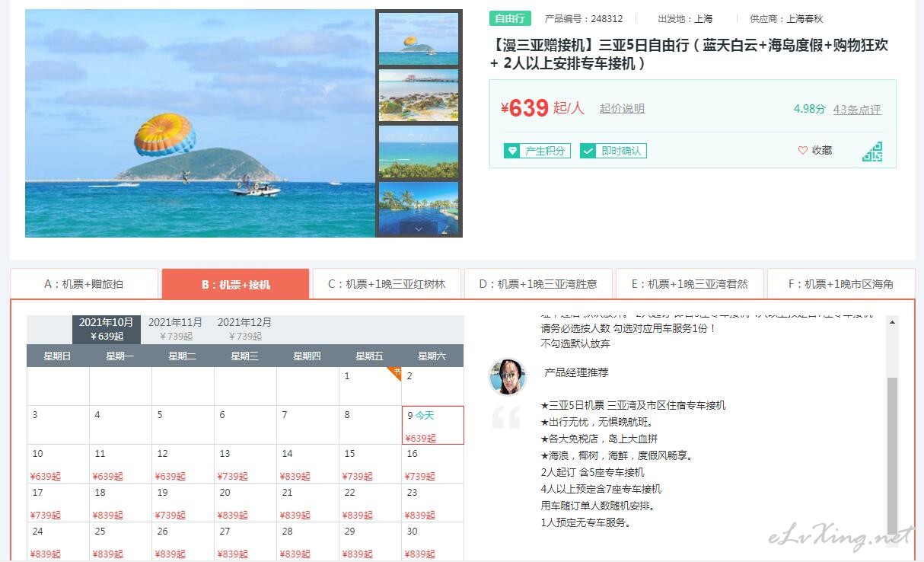Click the line ★各大免税店，岛上大血拼
This screenshot has width=924, height=562.
[x=599, y=439]
